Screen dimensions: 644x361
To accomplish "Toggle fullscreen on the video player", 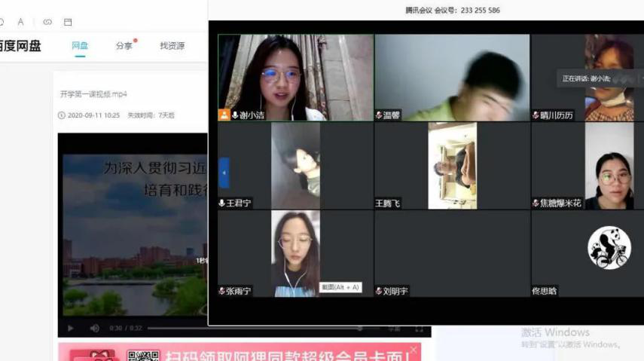I will point(419,329).
